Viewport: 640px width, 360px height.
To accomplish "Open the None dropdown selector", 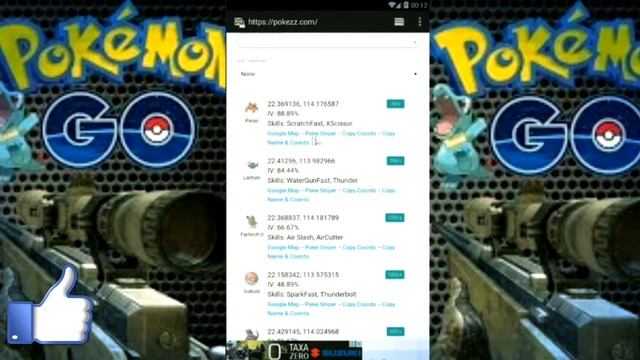I will point(327,74).
